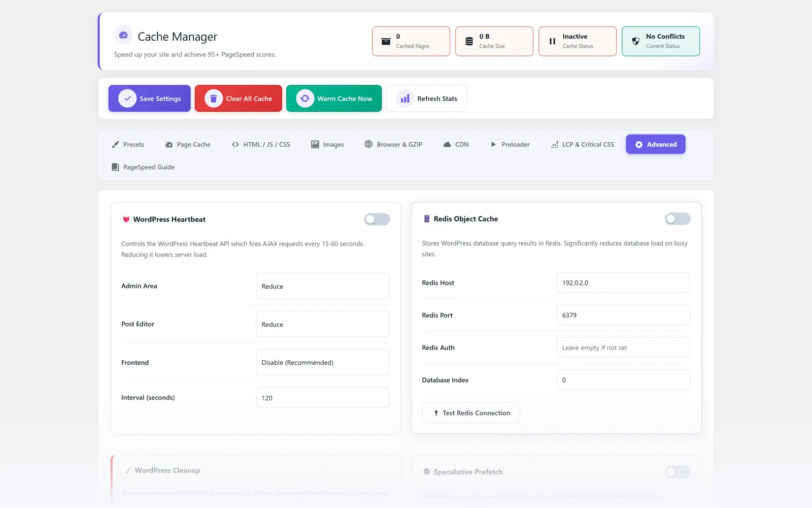Open the Preloader tab
Viewport: 812px width, 508px height.
coord(510,144)
